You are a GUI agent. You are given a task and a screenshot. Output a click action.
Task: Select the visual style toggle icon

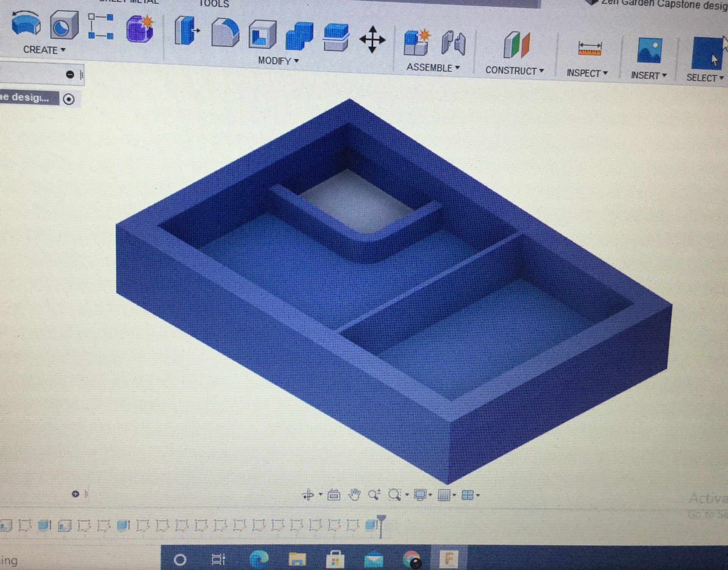click(424, 496)
